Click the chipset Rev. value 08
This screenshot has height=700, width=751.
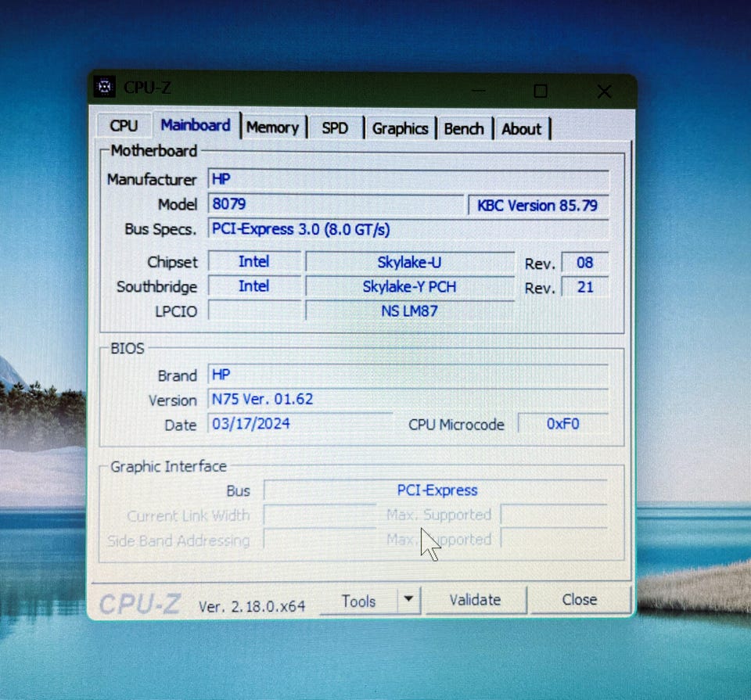point(585,262)
